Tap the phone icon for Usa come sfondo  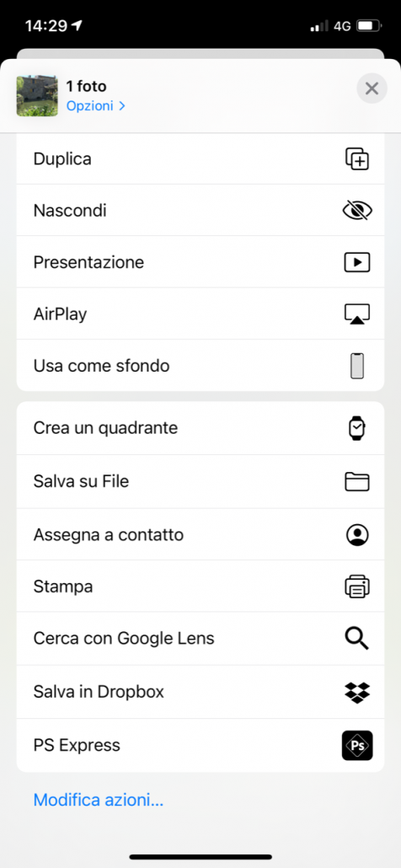356,366
